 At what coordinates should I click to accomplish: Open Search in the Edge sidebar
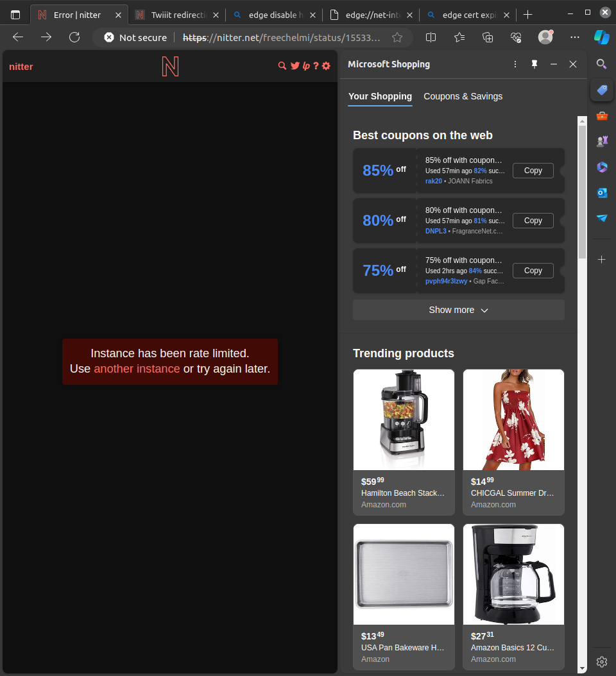click(602, 64)
